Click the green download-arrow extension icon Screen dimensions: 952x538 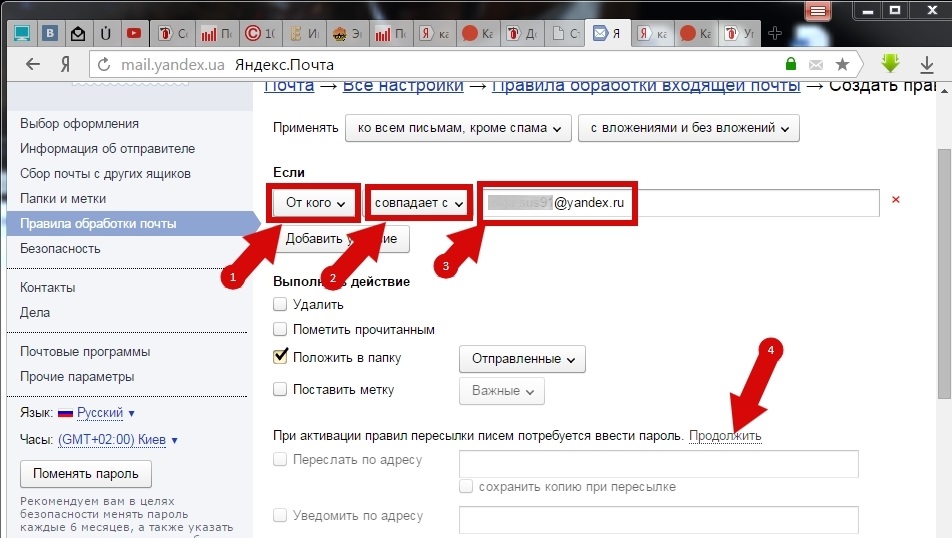pyautogui.click(x=891, y=64)
